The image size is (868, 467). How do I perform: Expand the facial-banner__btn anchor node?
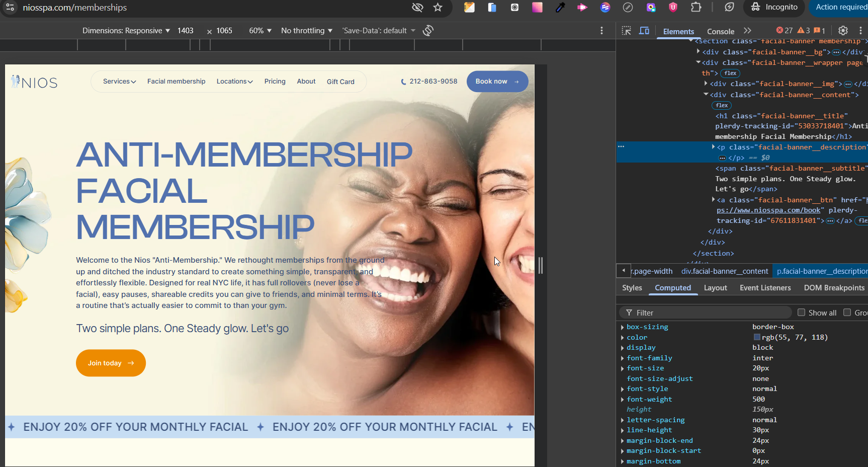point(713,200)
